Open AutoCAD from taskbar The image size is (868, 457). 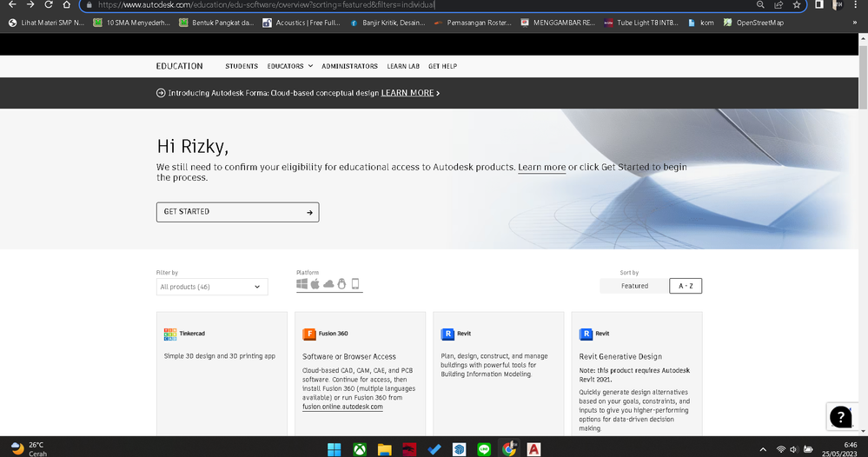coord(533,448)
